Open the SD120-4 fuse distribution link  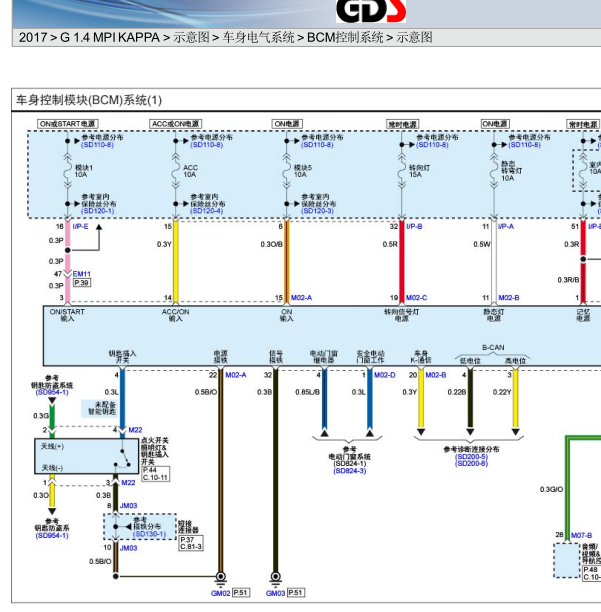click(207, 211)
